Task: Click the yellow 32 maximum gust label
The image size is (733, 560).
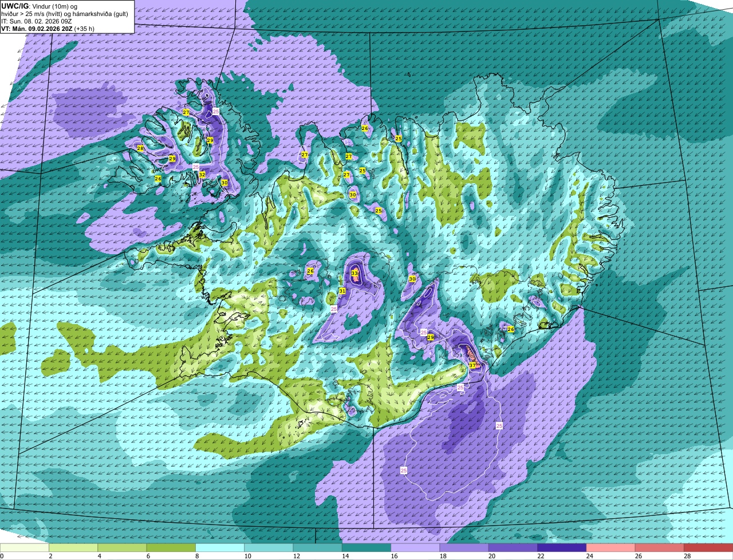Action: [202, 175]
